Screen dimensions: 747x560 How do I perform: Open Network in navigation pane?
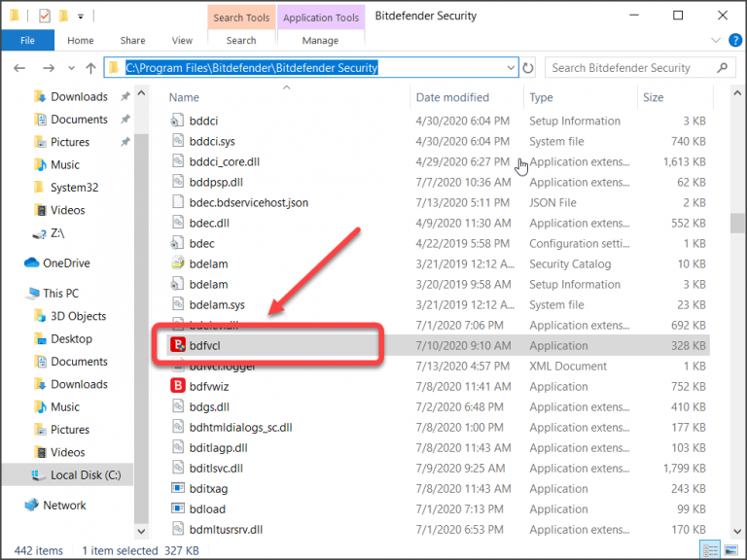click(64, 505)
